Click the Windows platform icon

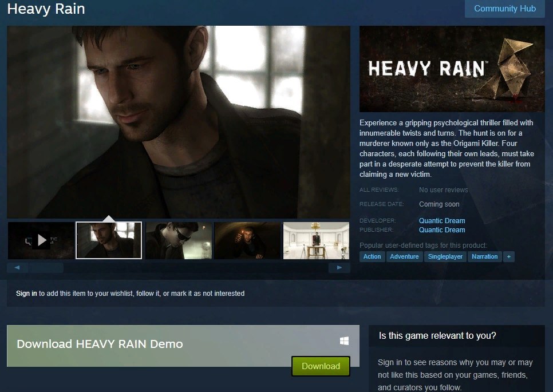344,341
